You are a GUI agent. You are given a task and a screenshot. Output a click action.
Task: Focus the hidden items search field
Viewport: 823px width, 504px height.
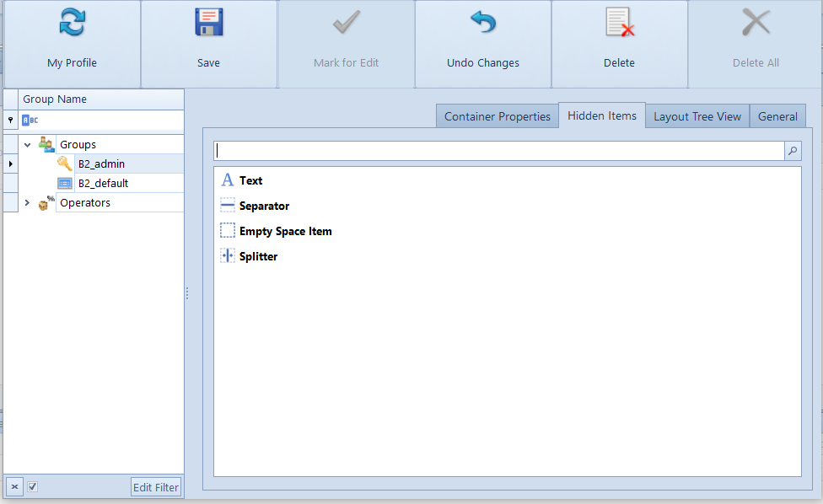[499, 151]
